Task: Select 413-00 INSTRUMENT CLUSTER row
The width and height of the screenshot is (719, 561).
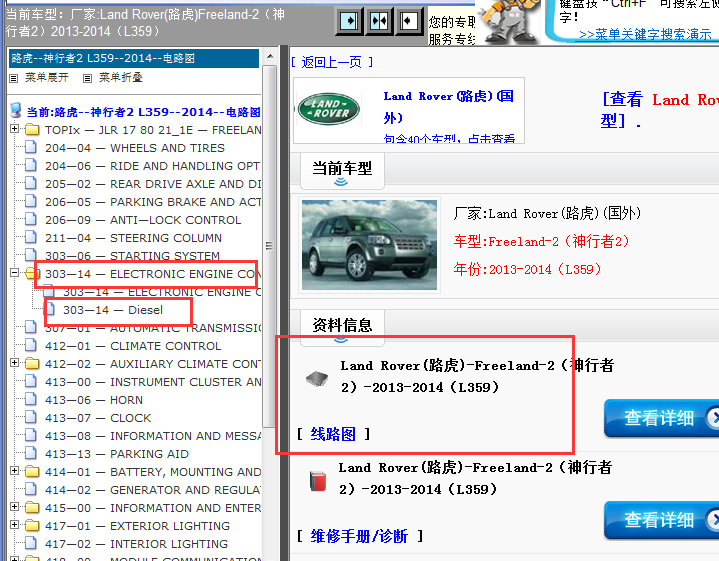Action: [x=153, y=382]
